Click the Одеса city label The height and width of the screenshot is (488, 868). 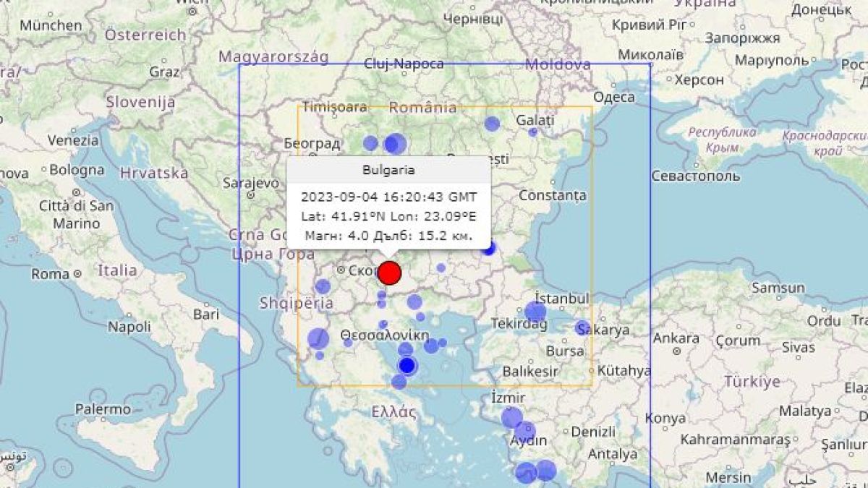tap(614, 97)
